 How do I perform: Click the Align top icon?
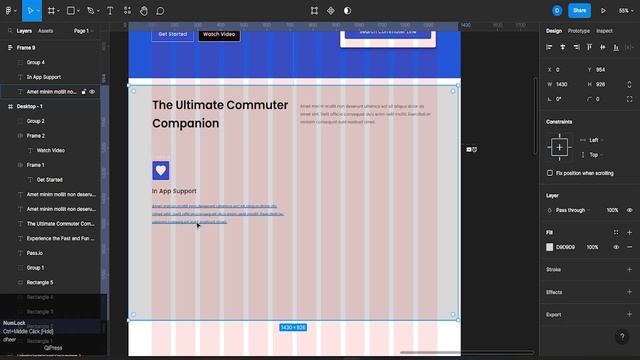coord(589,47)
